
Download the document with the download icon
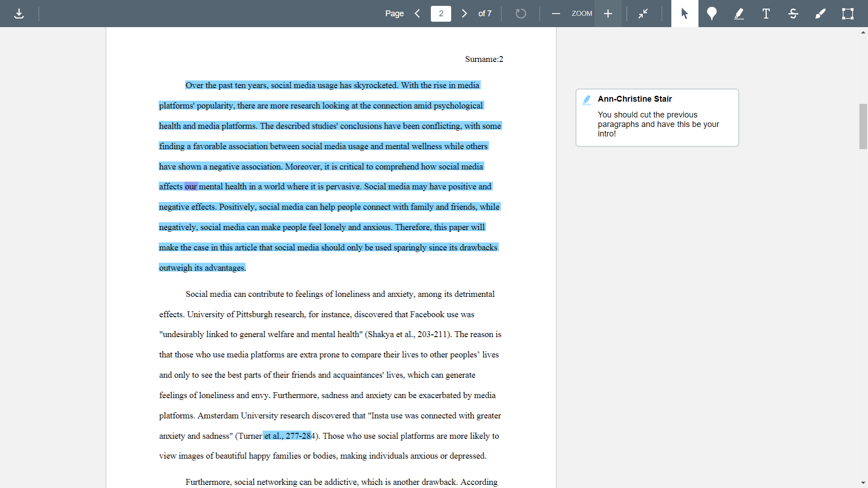19,14
